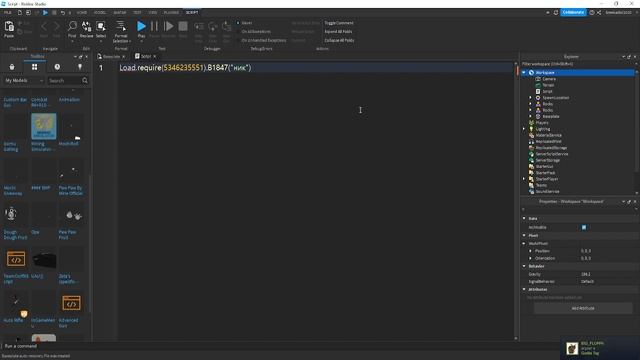Open the Find tool in ribbon
The height and width of the screenshot is (360, 640).
point(72,27)
